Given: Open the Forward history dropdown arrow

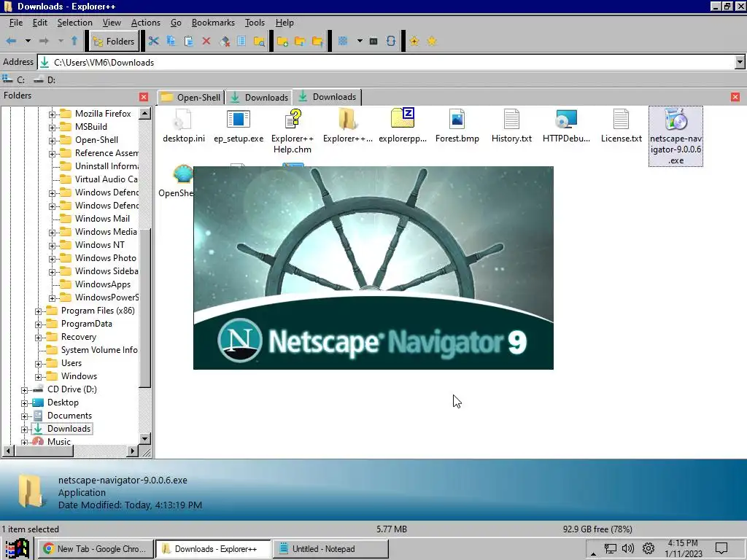Looking at the screenshot, I should click(61, 41).
